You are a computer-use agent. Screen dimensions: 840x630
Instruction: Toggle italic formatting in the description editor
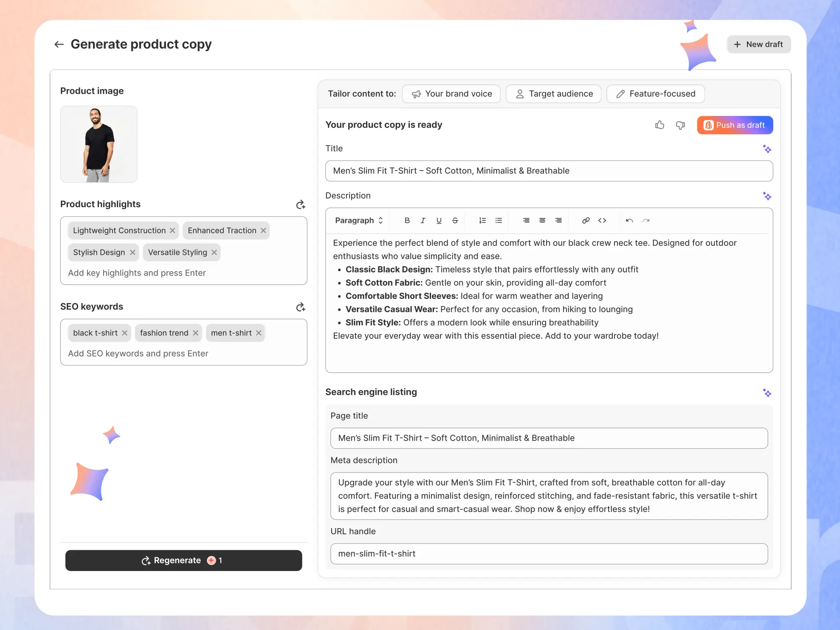pos(423,220)
